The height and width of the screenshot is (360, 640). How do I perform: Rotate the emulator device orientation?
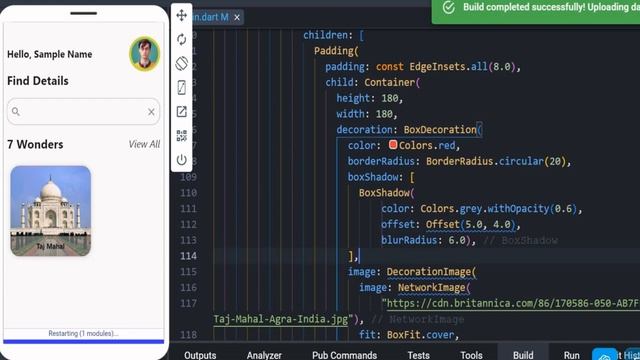[x=182, y=63]
